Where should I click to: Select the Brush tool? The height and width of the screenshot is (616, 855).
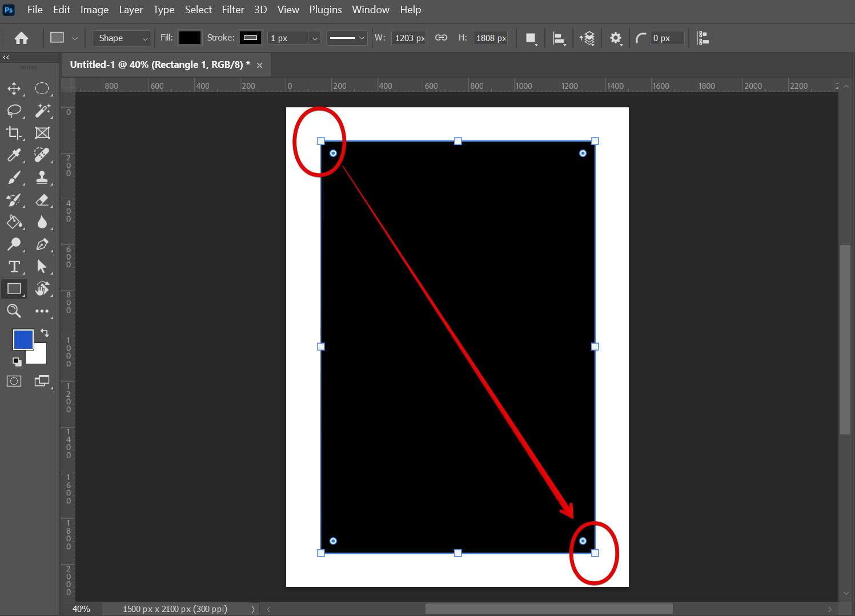pos(14,178)
